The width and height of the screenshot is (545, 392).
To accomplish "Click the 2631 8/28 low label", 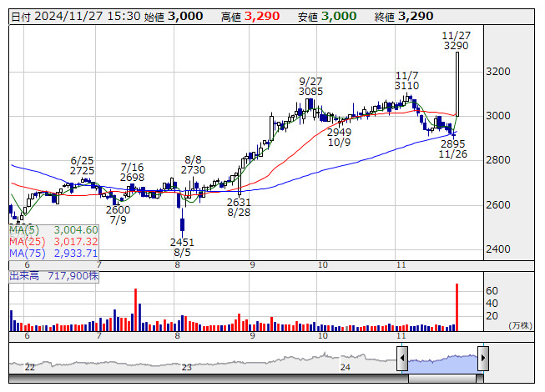I will (239, 208).
